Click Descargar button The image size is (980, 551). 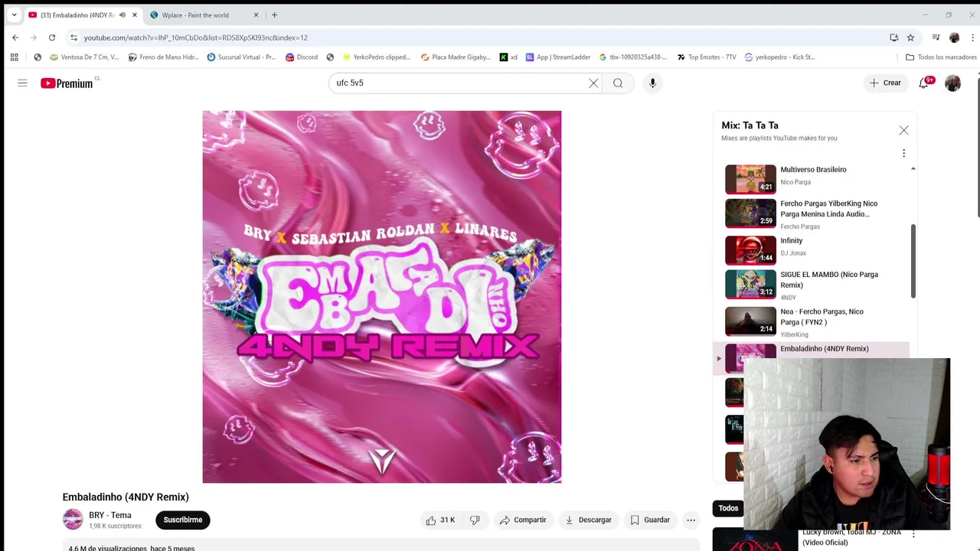pyautogui.click(x=588, y=520)
